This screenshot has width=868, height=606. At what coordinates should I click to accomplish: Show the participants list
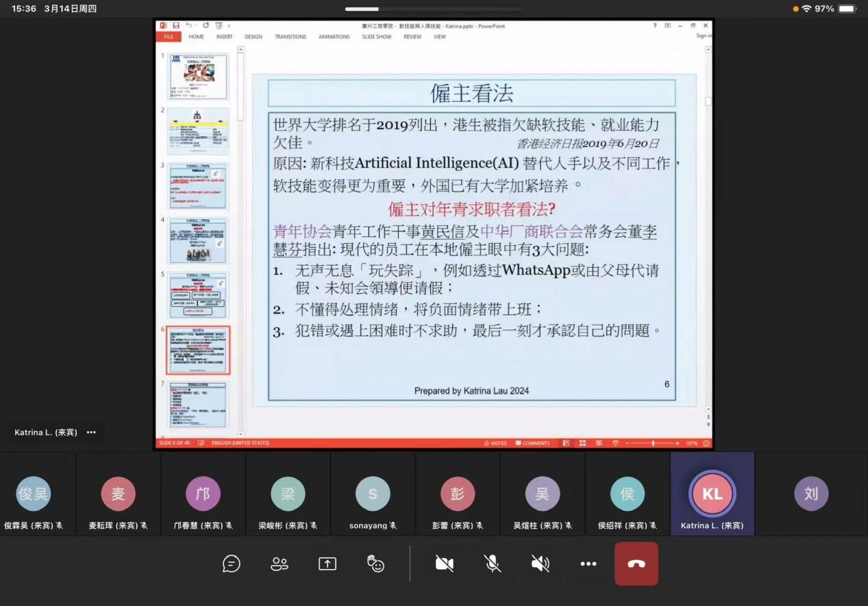pos(280,564)
